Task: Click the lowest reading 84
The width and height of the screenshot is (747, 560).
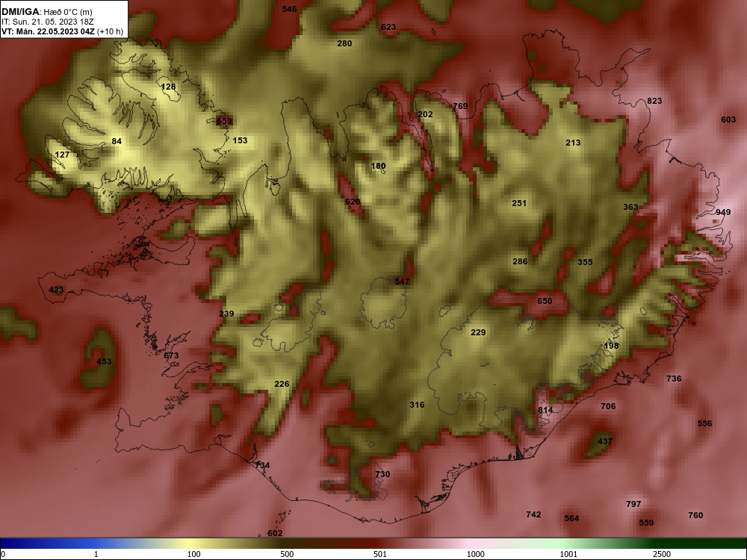Action: (x=117, y=141)
